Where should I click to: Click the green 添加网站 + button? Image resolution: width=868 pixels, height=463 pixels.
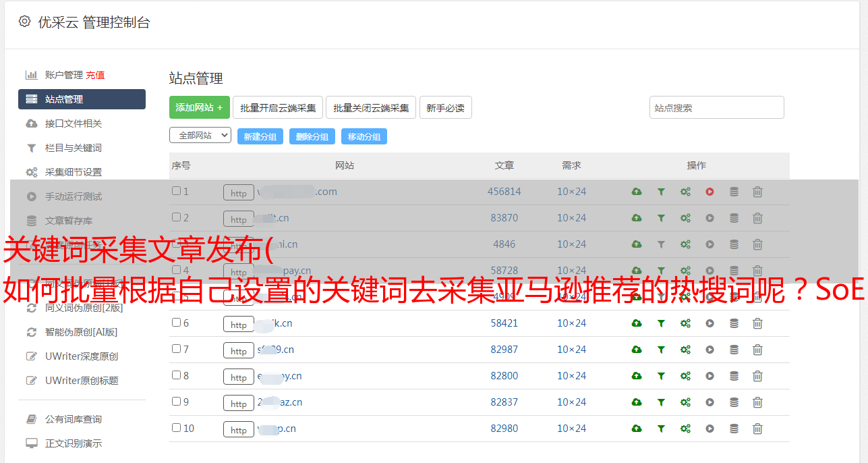pos(200,107)
